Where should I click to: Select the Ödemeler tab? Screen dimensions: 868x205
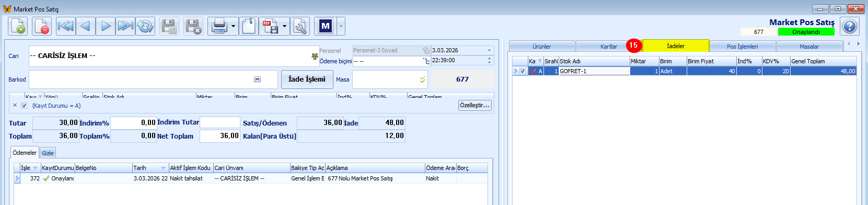(25, 153)
